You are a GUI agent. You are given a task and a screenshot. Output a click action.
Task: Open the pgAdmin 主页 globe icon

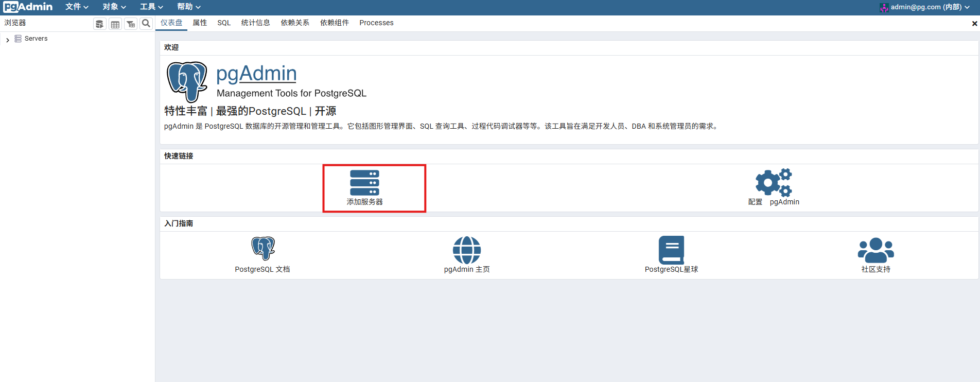[x=467, y=250]
